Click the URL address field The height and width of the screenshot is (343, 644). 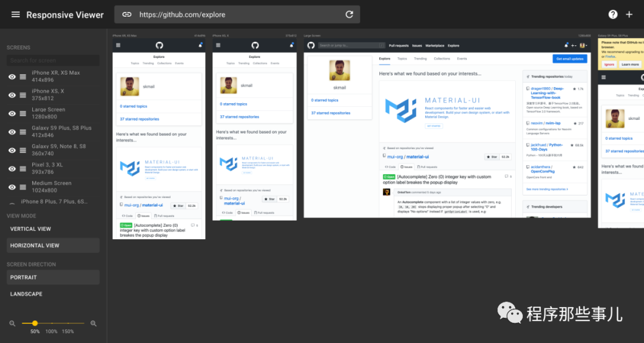(238, 15)
